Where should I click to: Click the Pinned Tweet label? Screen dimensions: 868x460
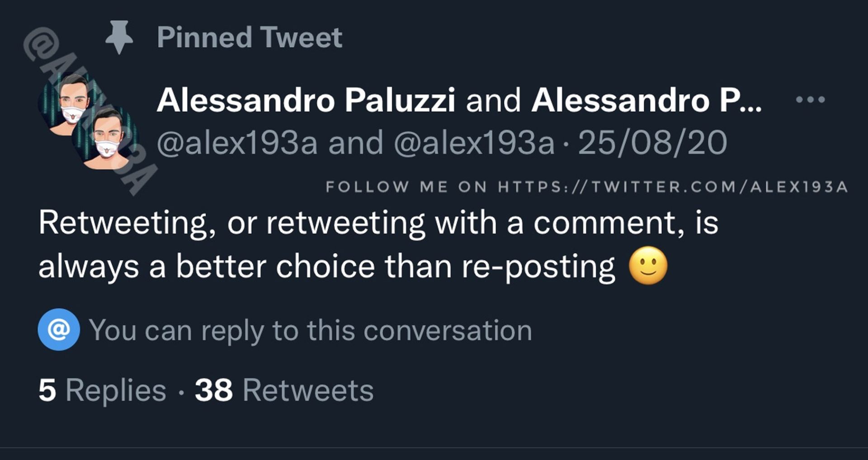coord(250,38)
